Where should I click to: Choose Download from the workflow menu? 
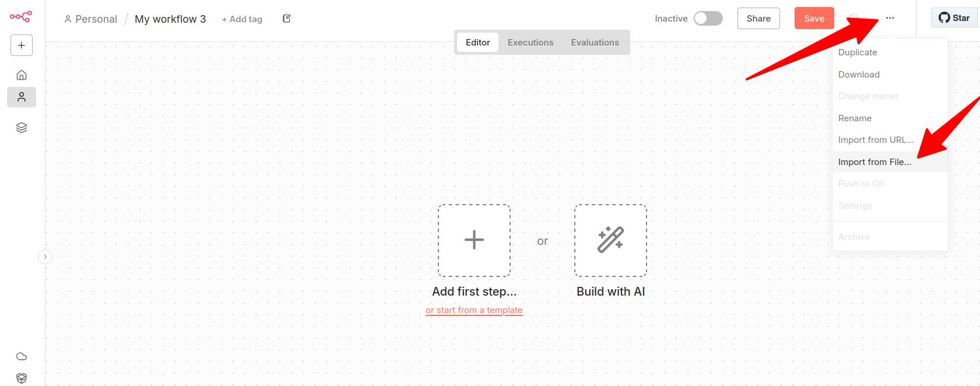pos(859,75)
